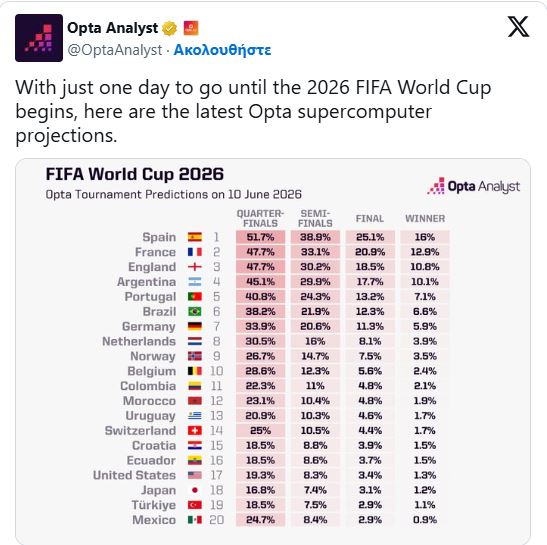The height and width of the screenshot is (545, 547).
Task: Click the Norway flag icon
Action: [195, 356]
